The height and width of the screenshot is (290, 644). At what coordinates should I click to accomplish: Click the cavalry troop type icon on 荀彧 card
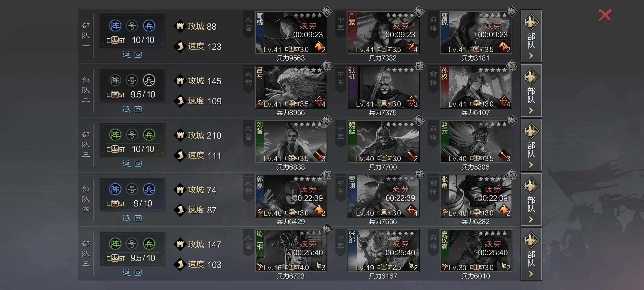[319, 46]
